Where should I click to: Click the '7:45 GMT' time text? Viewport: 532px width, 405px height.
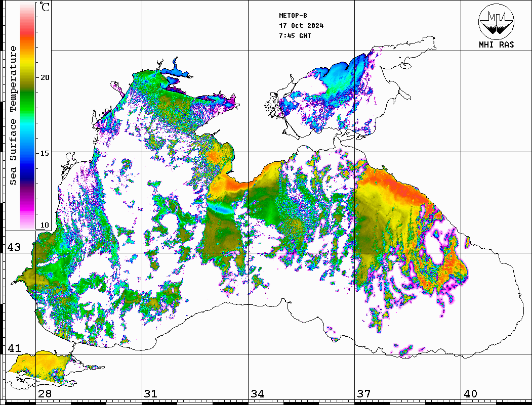point(295,36)
